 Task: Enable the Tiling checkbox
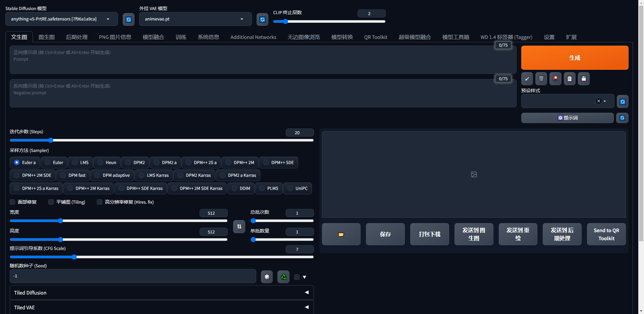tap(51, 202)
